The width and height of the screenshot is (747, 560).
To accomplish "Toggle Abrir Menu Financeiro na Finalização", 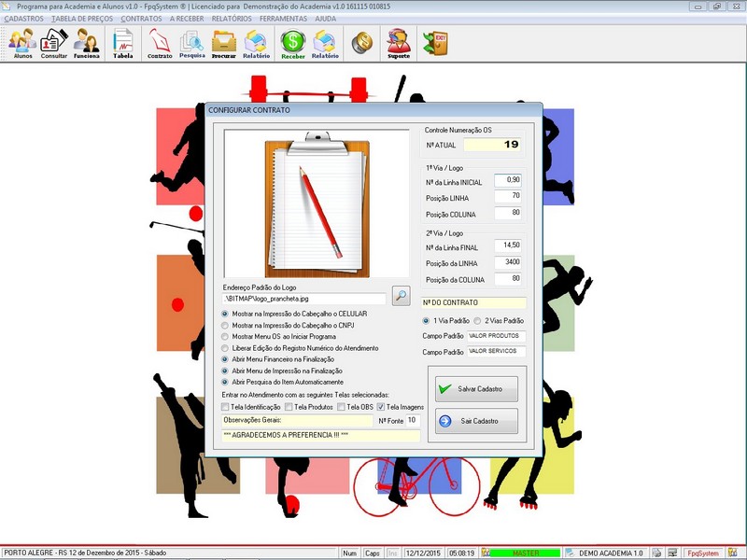I will 225,359.
